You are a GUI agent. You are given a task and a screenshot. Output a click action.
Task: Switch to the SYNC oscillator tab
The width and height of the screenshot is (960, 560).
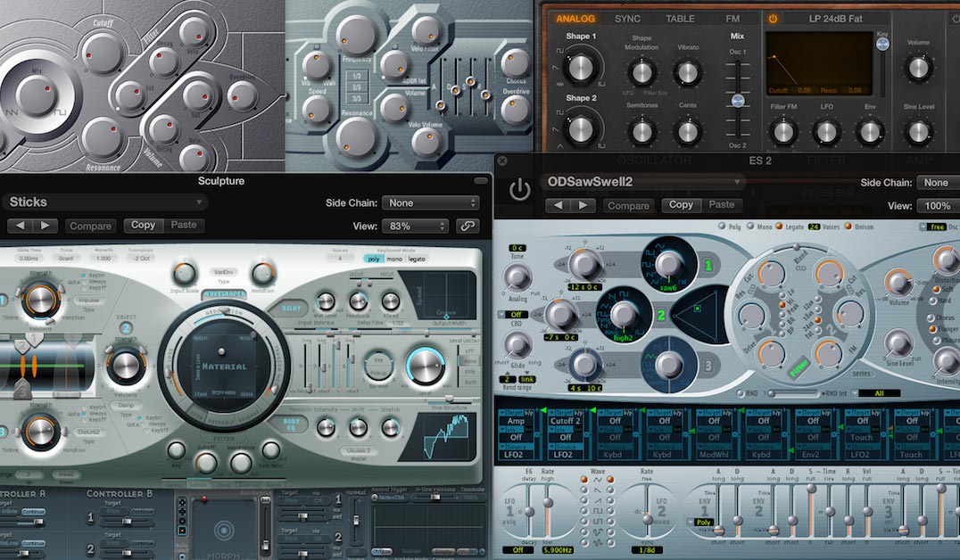click(x=627, y=19)
